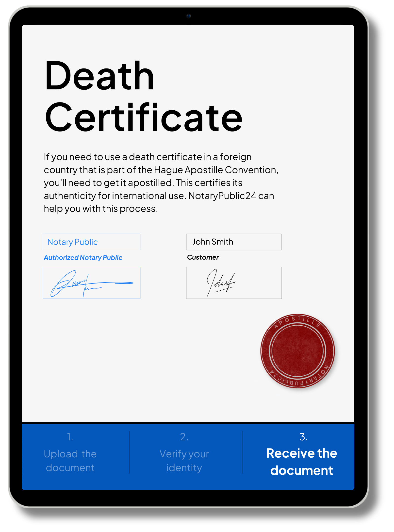This screenshot has height=532, width=394.
Task: Click the tablet's front camera dot
Action: (x=189, y=16)
